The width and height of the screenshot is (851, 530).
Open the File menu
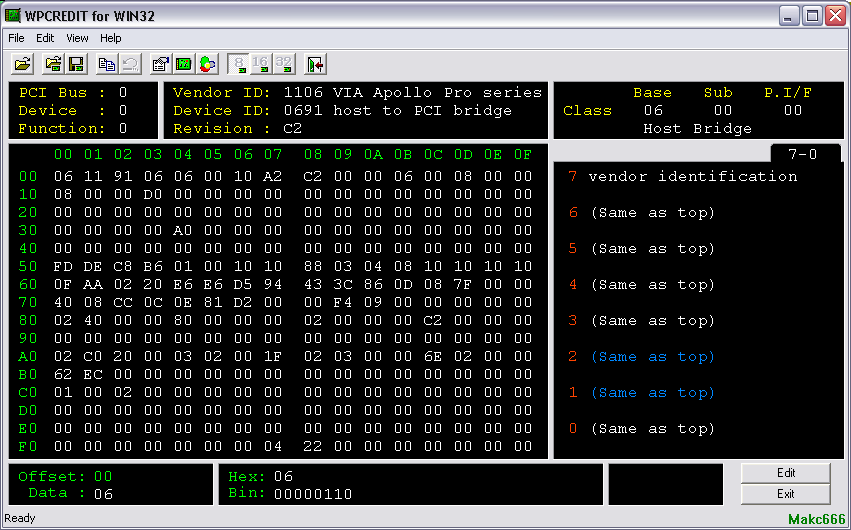click(x=16, y=38)
